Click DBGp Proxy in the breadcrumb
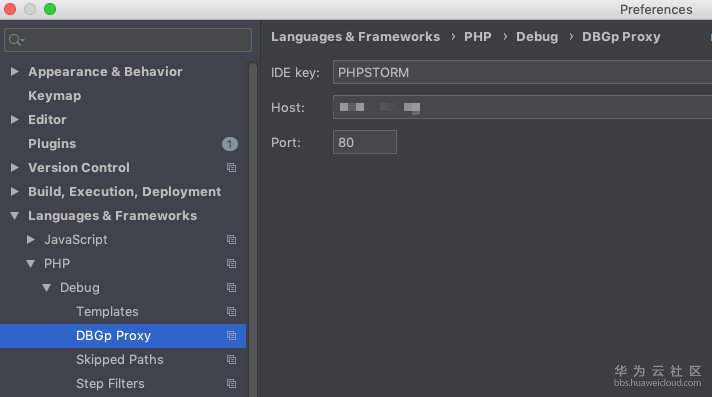The image size is (712, 397). 621,37
